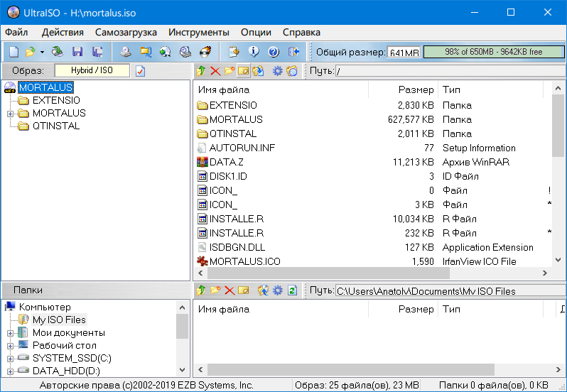The height and width of the screenshot is (392, 567).
Task: Expand the MORTALUS subfolder in tree
Action: (10, 114)
